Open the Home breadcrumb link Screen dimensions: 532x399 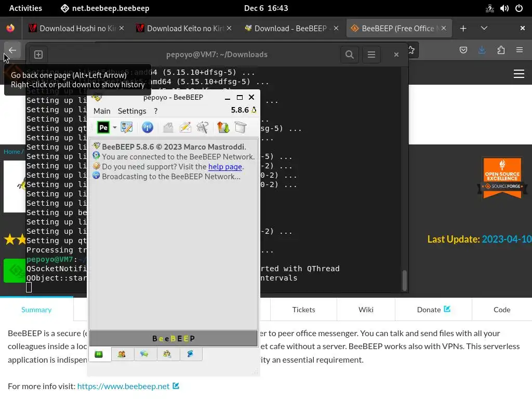(x=12, y=152)
